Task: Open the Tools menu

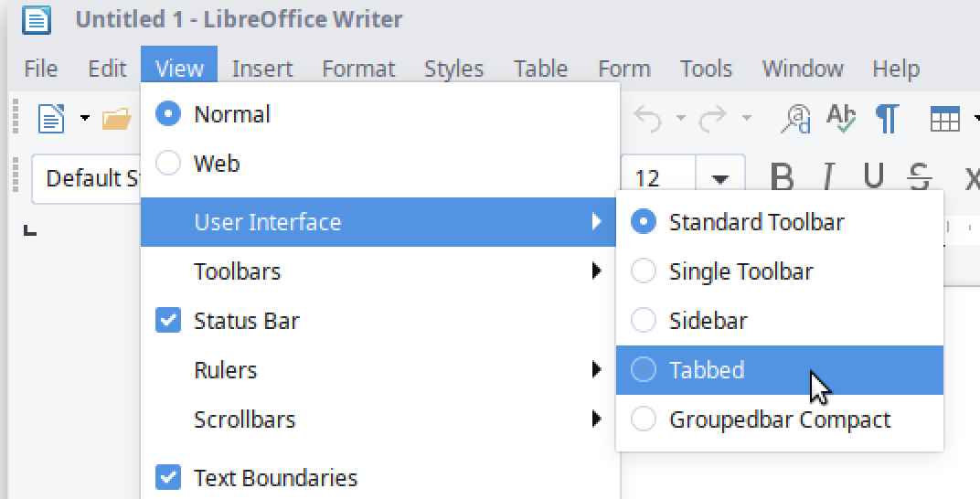Action: coord(705,69)
